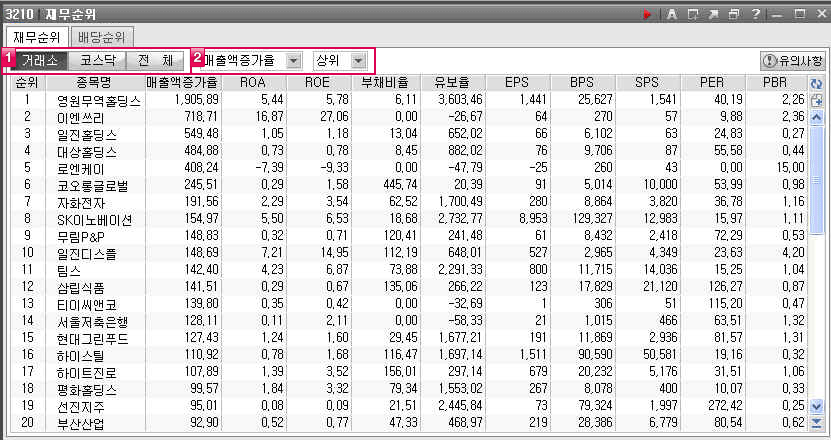
Task: Sort by the 유보율 column header
Action: click(x=453, y=83)
